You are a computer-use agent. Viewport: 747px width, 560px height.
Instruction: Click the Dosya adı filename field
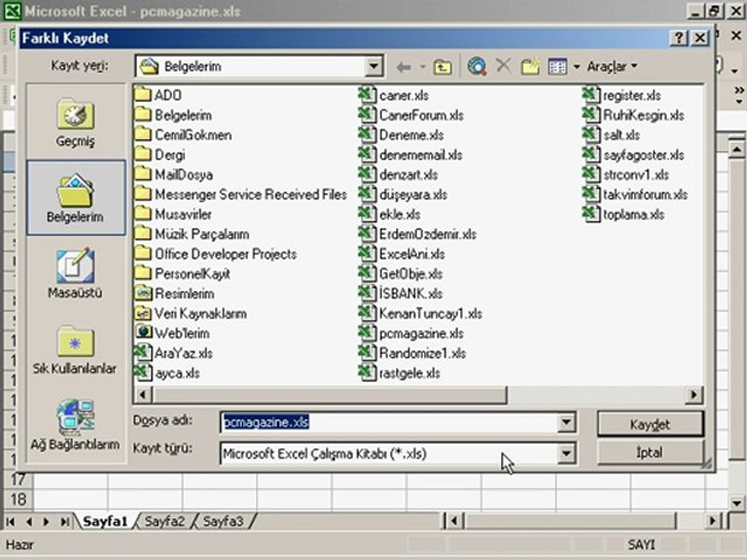pyautogui.click(x=389, y=422)
